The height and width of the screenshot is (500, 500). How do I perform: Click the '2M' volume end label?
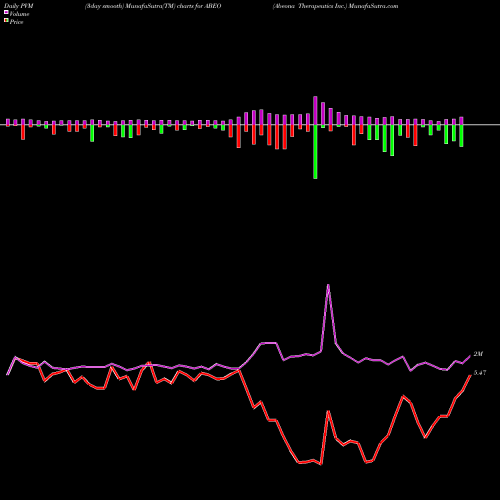click(x=478, y=354)
